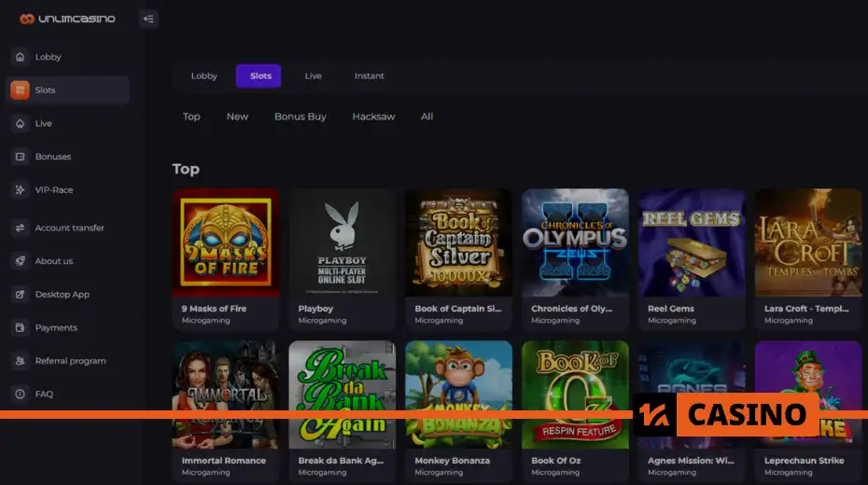Image resolution: width=868 pixels, height=485 pixels.
Task: Go to VIP-Race in the sidebar
Action: [x=54, y=189]
